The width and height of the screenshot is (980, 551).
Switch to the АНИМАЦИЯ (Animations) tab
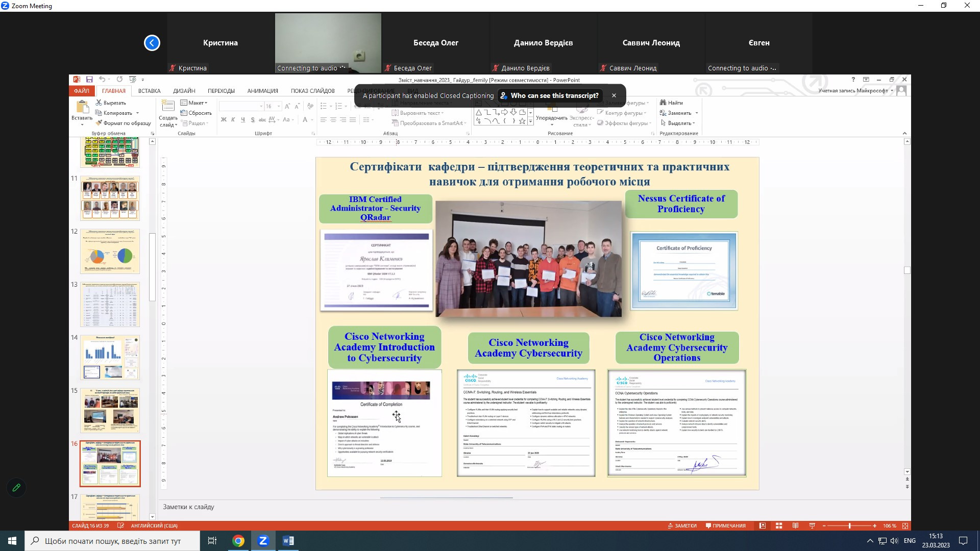click(x=263, y=91)
